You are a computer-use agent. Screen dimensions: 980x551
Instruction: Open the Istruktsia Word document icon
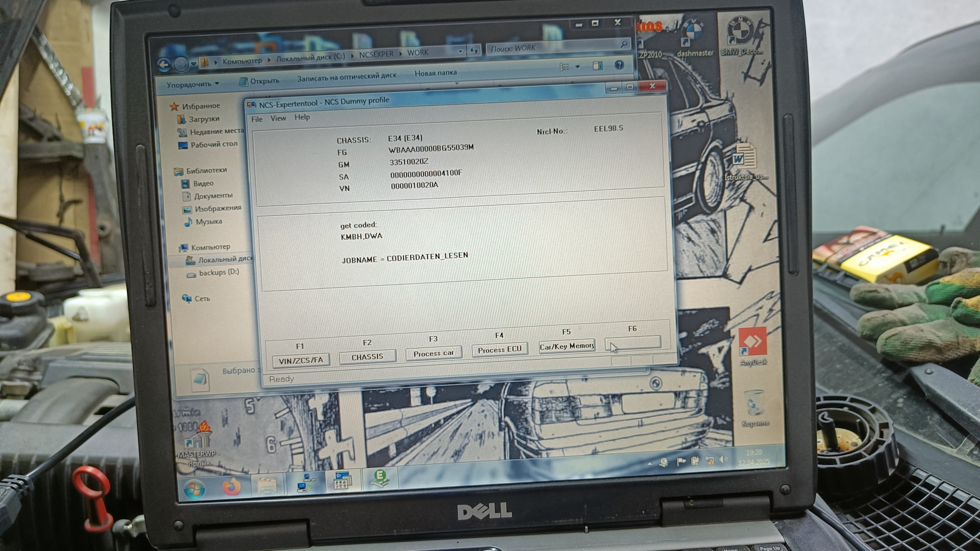pos(745,162)
